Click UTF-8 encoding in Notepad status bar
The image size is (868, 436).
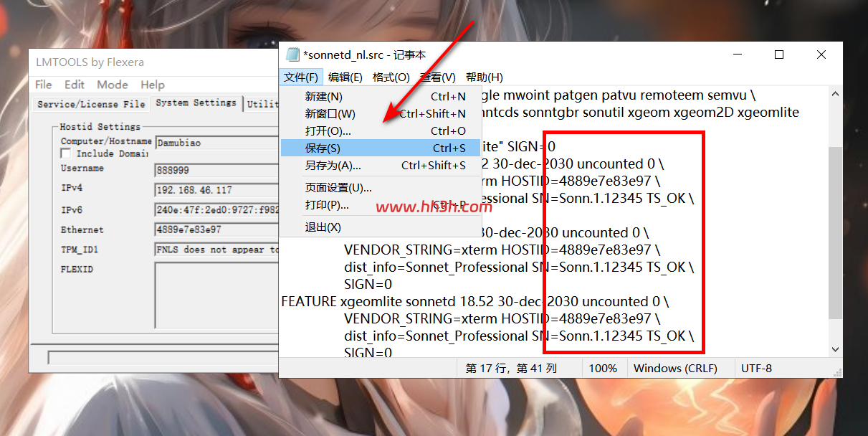tap(757, 368)
